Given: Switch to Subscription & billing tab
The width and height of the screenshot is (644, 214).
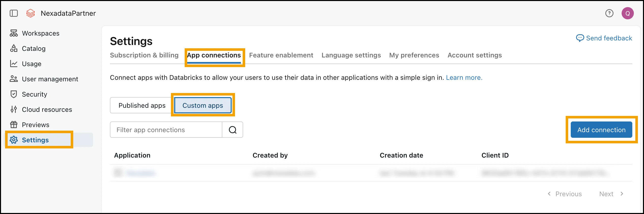Looking at the screenshot, I should pyautogui.click(x=144, y=55).
